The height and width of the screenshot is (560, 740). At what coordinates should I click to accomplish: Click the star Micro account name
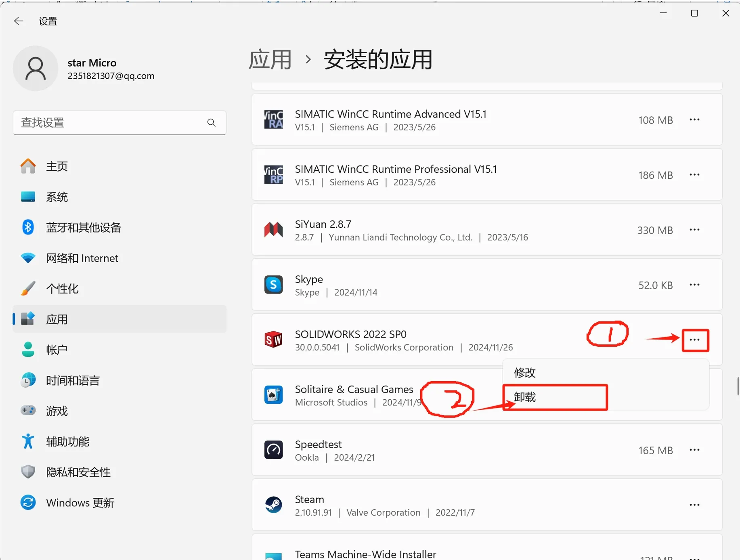click(92, 63)
